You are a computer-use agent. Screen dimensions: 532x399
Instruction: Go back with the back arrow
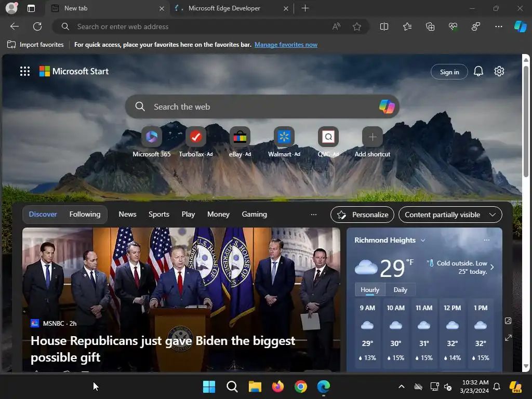click(x=15, y=26)
